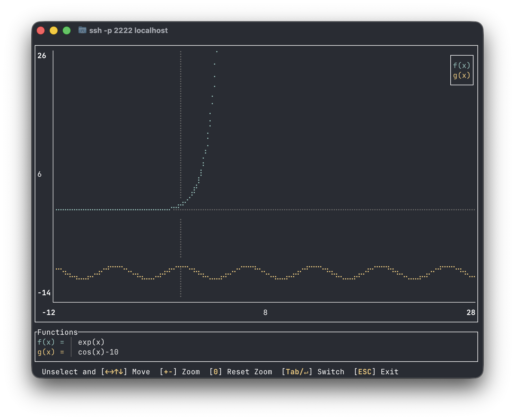The width and height of the screenshot is (515, 420).
Task: Click the Functions panel heading
Action: 57,332
